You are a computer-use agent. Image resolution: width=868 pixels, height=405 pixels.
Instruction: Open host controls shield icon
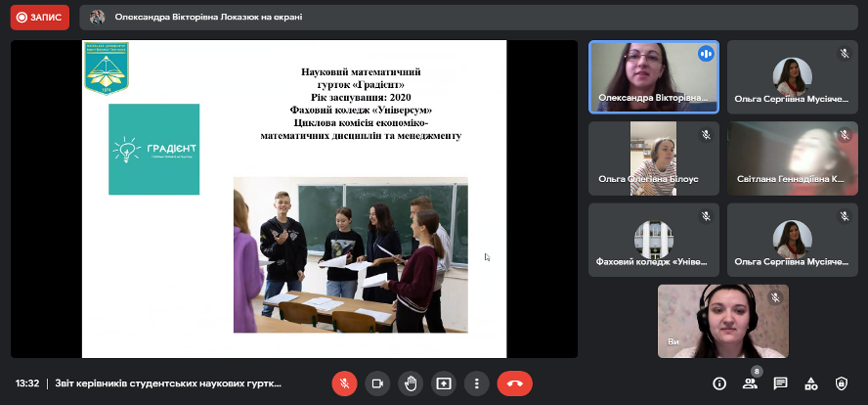coord(841,383)
